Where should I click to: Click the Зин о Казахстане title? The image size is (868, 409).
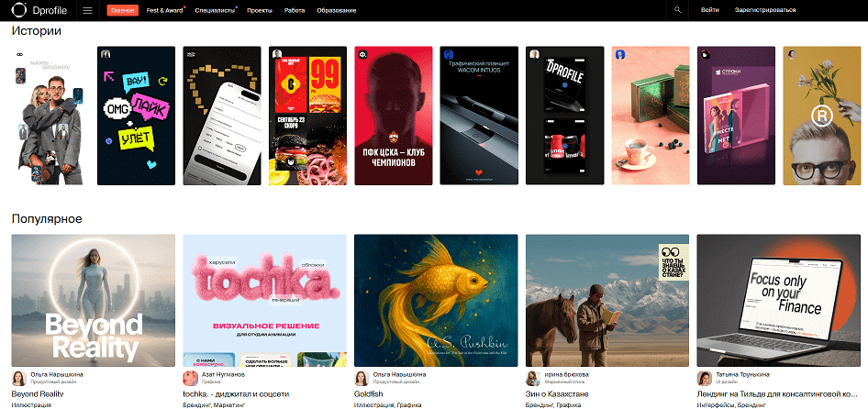click(x=557, y=394)
